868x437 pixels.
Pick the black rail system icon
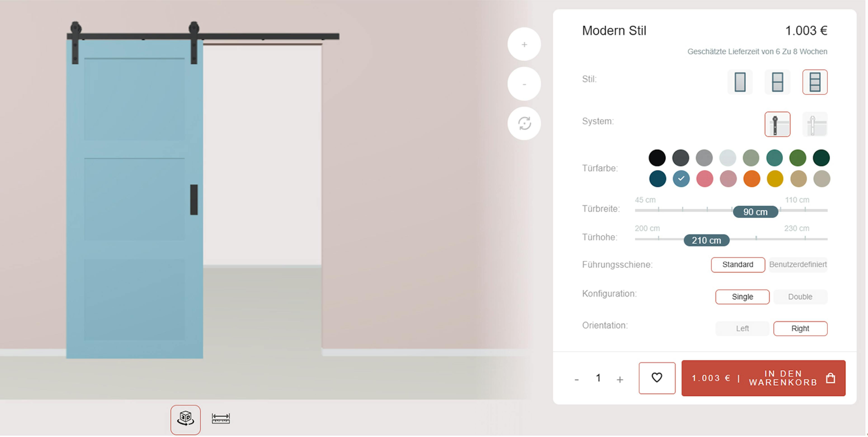(x=777, y=124)
